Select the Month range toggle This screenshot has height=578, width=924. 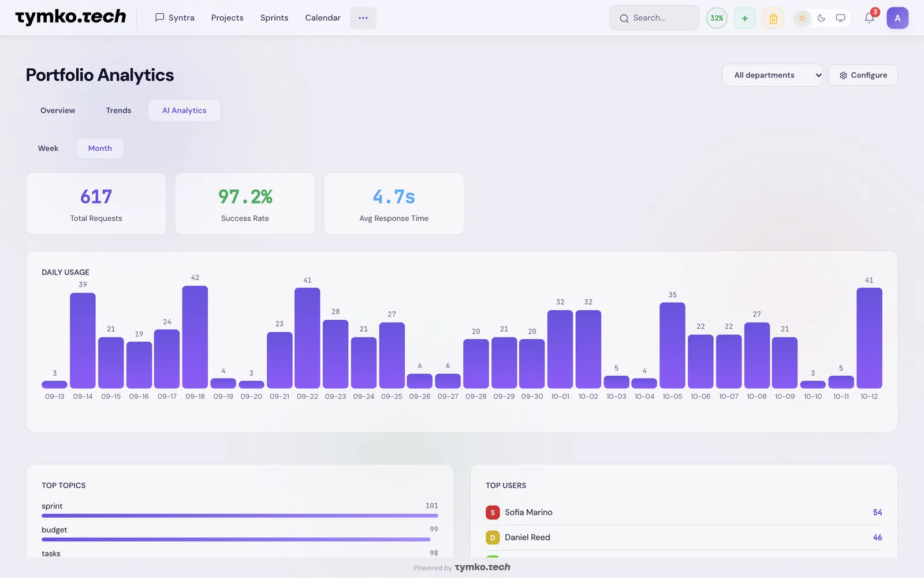tap(100, 149)
